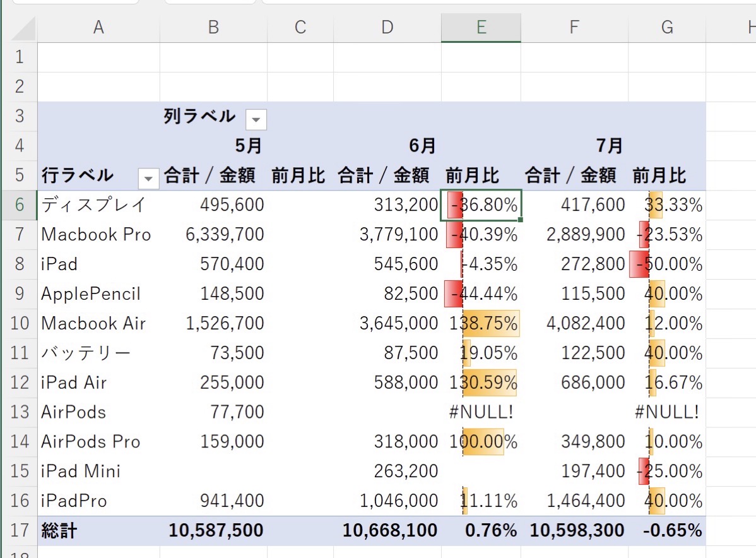756x558 pixels.
Task: Click the 総計 total row label
Action: [x=59, y=530]
